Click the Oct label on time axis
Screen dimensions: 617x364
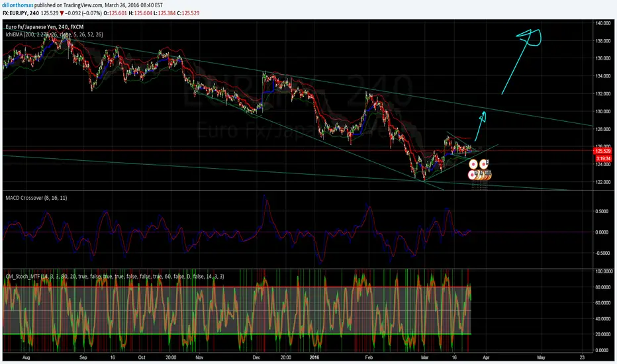142,357
